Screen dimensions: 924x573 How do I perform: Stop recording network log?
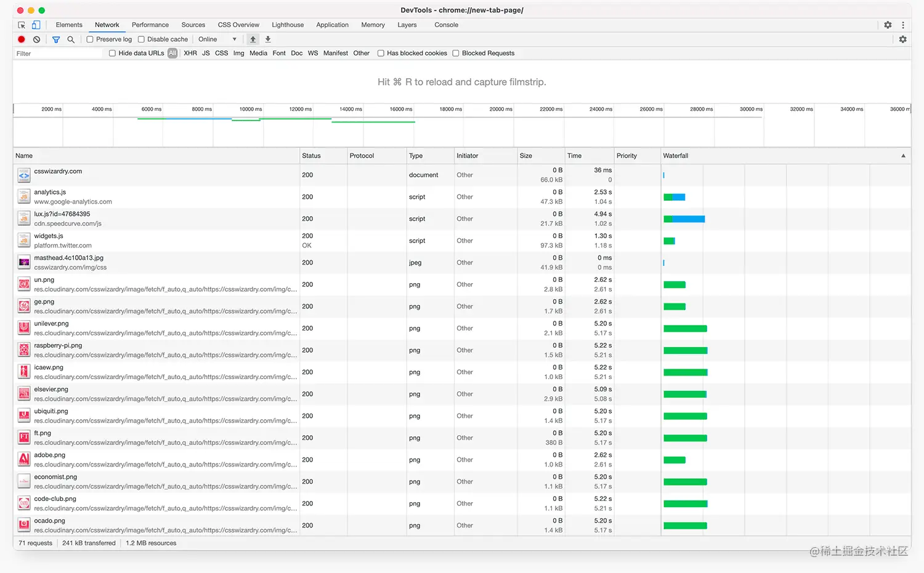click(22, 39)
